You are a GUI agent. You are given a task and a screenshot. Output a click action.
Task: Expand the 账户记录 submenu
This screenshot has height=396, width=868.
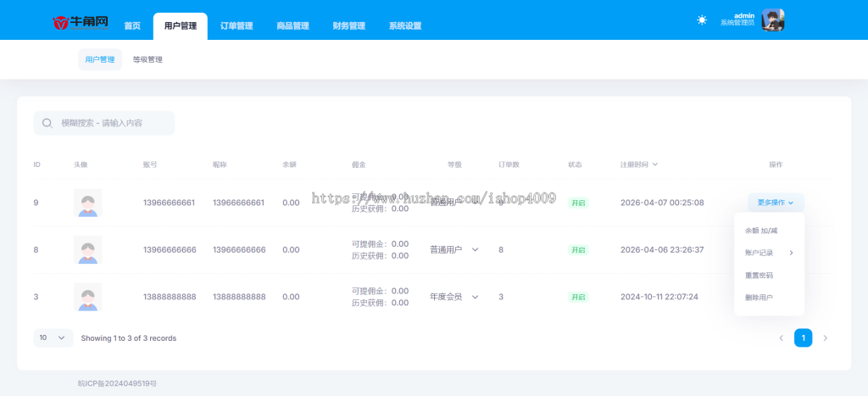click(769, 253)
